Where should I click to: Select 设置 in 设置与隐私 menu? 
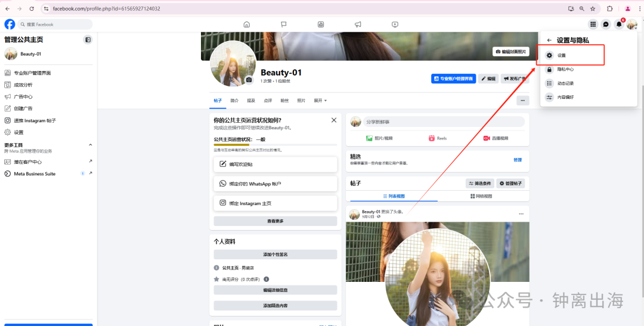(x=570, y=55)
